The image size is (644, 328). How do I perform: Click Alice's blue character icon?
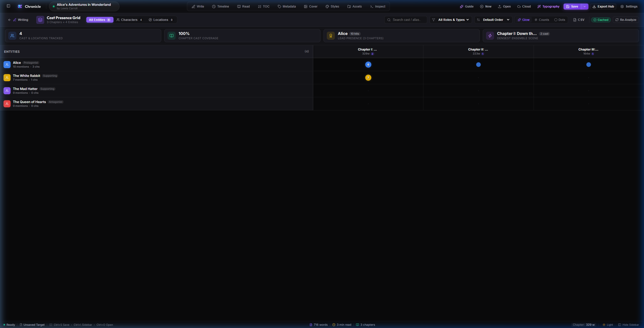click(x=7, y=65)
